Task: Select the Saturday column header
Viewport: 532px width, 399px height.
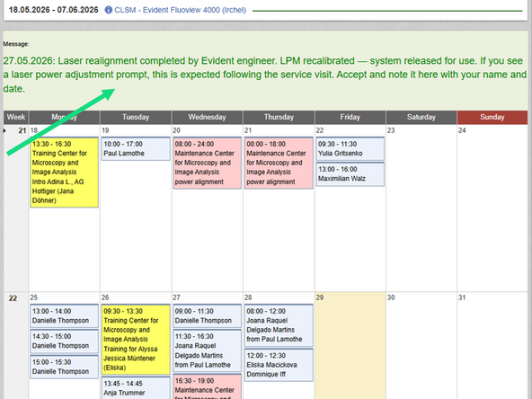Action: pos(421,117)
